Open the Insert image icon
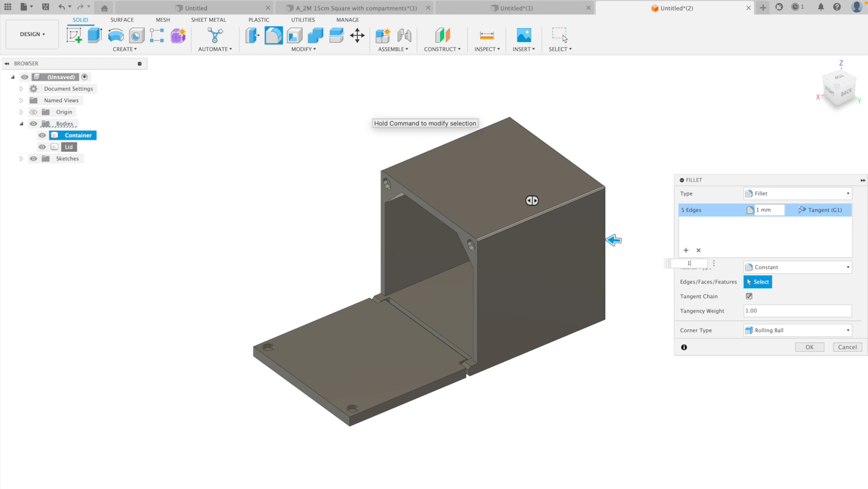 [524, 35]
